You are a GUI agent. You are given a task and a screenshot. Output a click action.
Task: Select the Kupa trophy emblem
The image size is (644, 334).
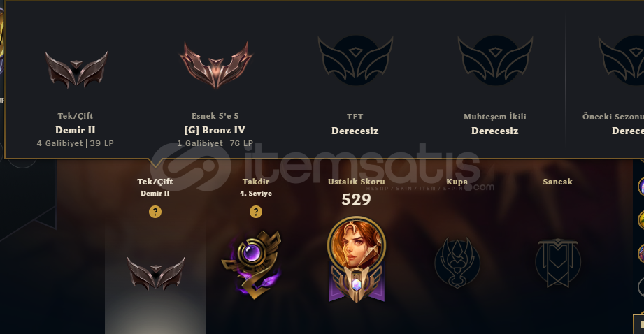[457, 263]
